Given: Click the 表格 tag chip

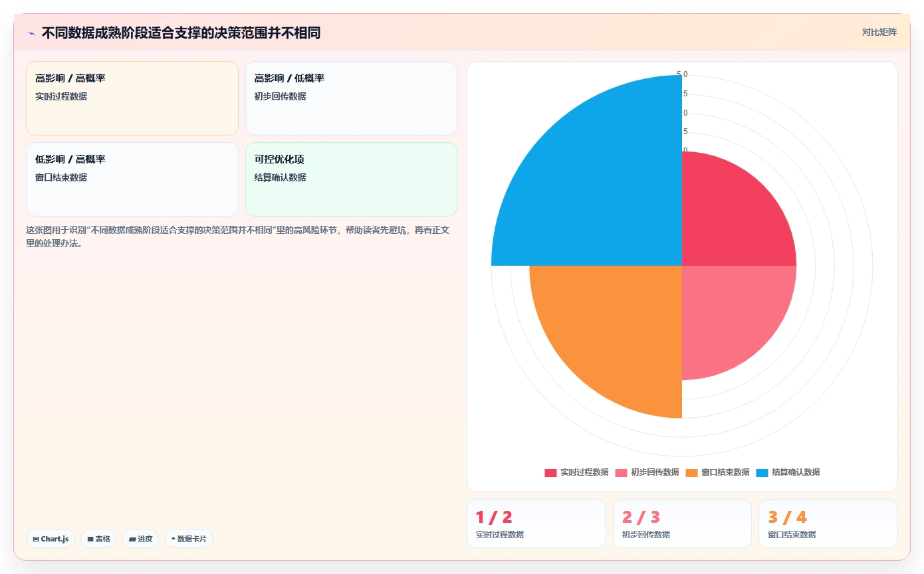Looking at the screenshot, I should coord(98,539).
